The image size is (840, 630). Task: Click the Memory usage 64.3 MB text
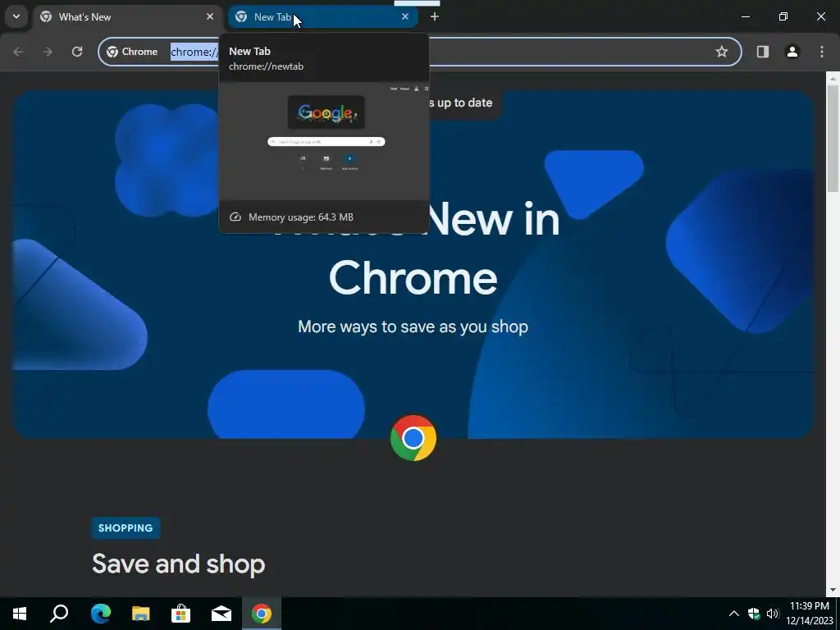(x=300, y=217)
